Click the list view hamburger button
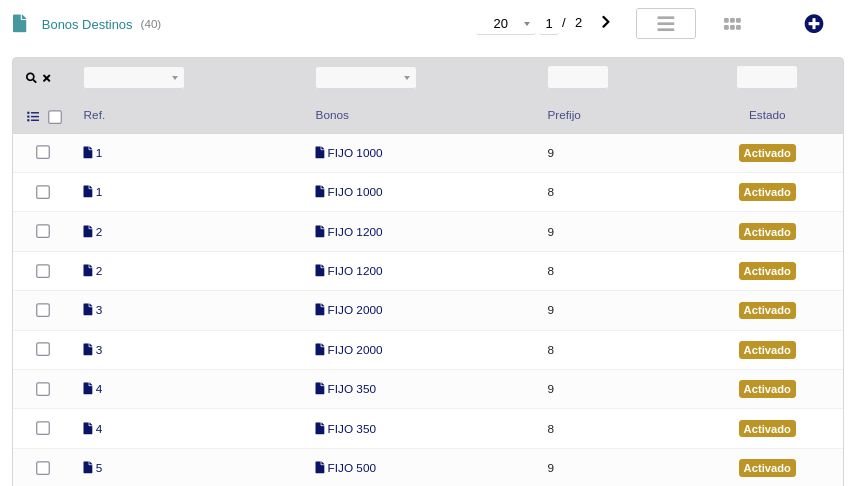 pyautogui.click(x=666, y=23)
